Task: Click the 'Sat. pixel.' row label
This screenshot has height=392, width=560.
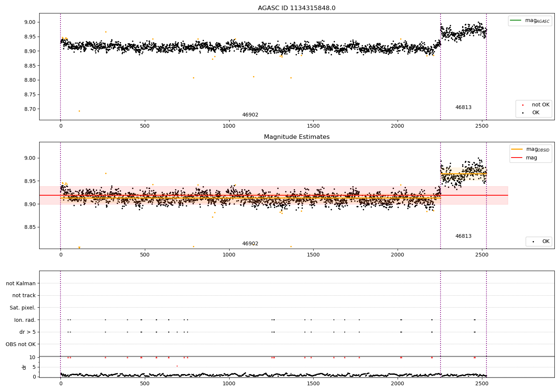Action: pyautogui.click(x=22, y=308)
